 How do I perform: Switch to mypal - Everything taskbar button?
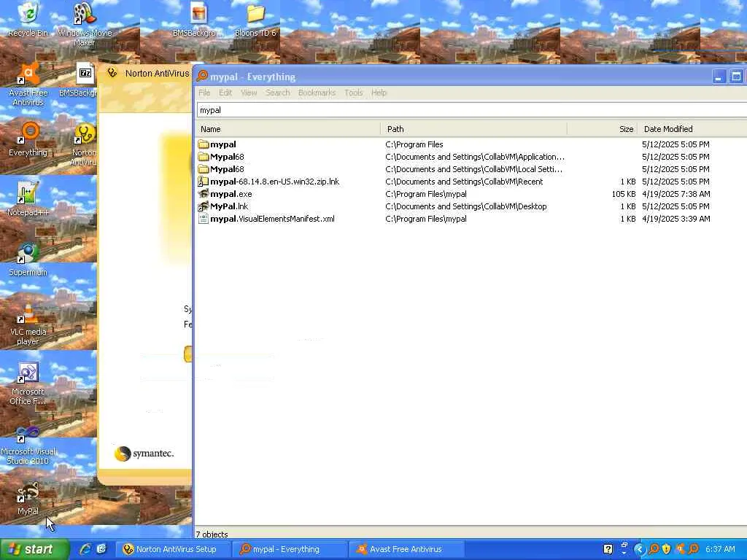pos(290,549)
